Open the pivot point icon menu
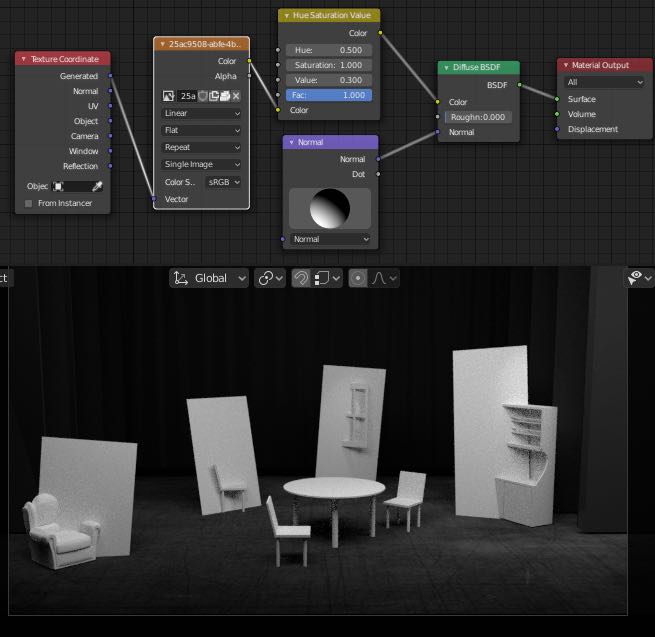655x637 pixels. (270, 278)
